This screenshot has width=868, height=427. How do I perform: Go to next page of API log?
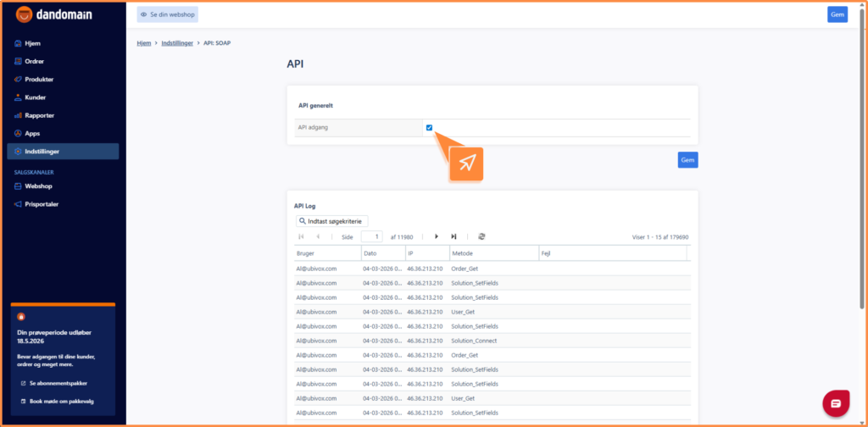(x=436, y=237)
